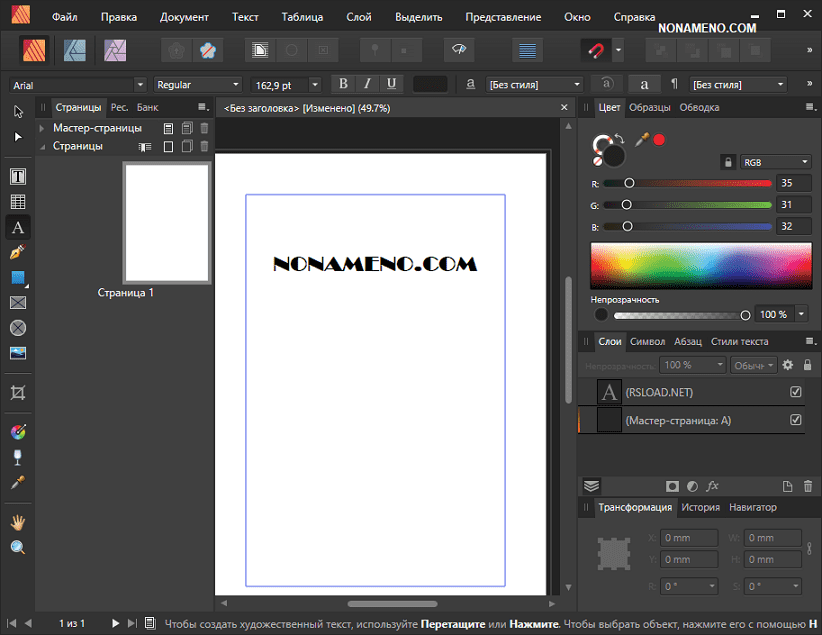Toggle the snapping magnet button
Viewport: 822px width, 635px height.
pos(595,49)
